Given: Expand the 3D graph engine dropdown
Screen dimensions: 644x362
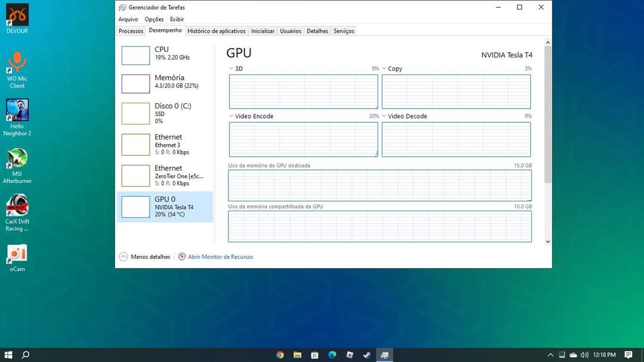Looking at the screenshot, I should (x=231, y=69).
